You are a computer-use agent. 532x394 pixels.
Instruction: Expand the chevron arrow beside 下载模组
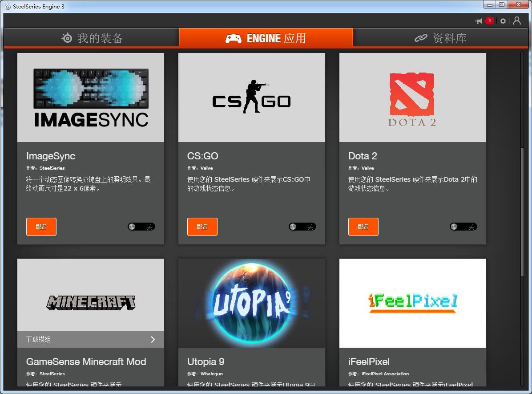(x=153, y=339)
